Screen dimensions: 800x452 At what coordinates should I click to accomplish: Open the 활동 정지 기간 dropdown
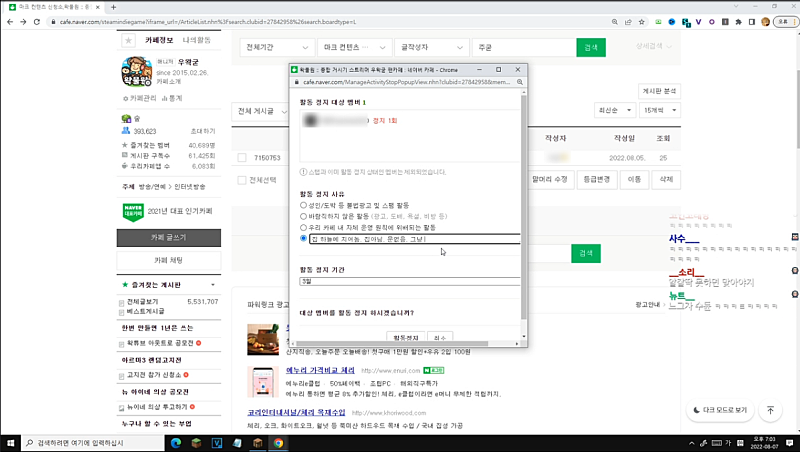click(x=410, y=281)
